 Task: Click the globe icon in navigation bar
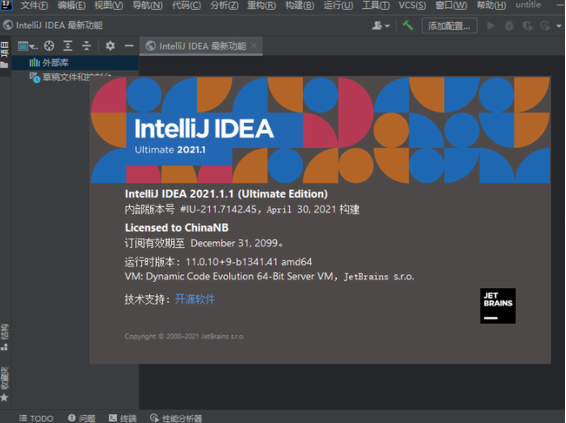point(8,25)
